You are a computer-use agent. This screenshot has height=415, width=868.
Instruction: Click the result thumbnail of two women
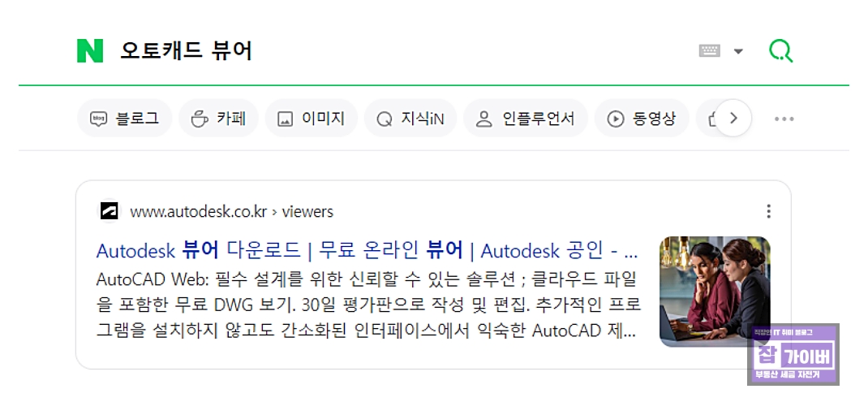click(715, 292)
